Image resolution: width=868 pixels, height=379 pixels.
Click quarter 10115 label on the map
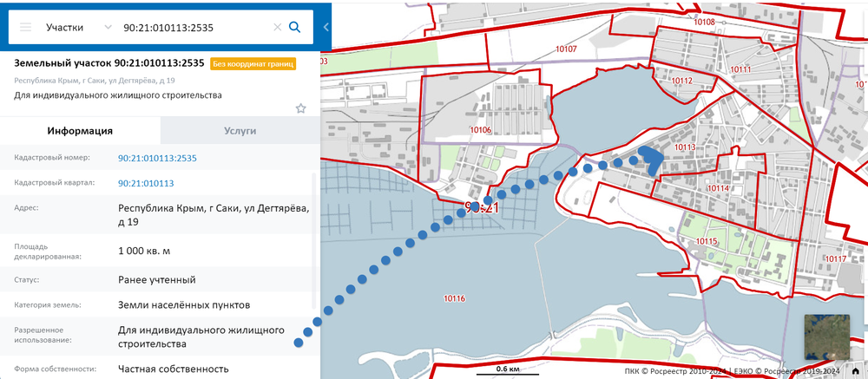707,240
